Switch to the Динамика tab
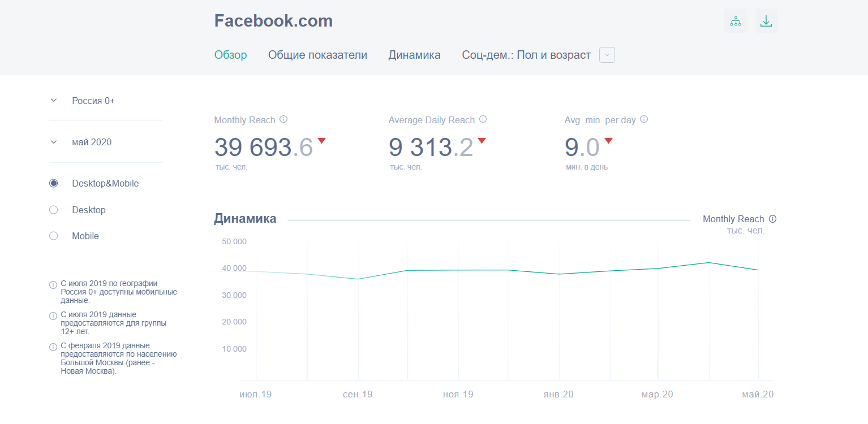Viewport: 868px width, 424px height. point(414,55)
